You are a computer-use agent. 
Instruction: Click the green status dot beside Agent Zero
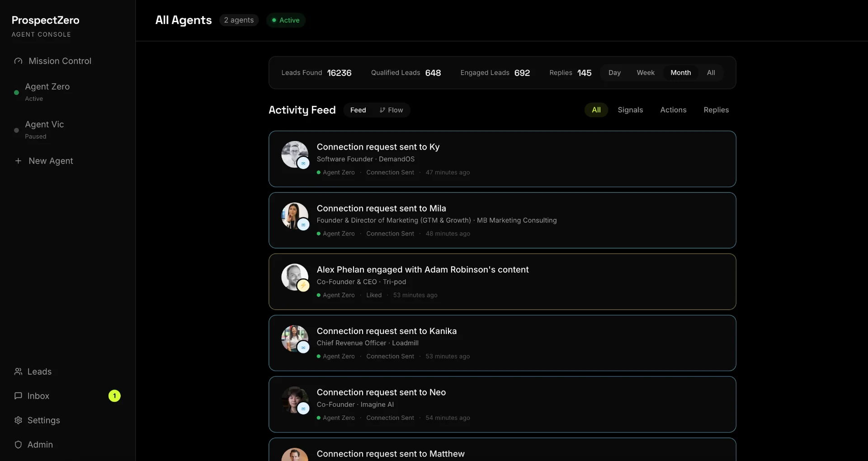pos(16,93)
